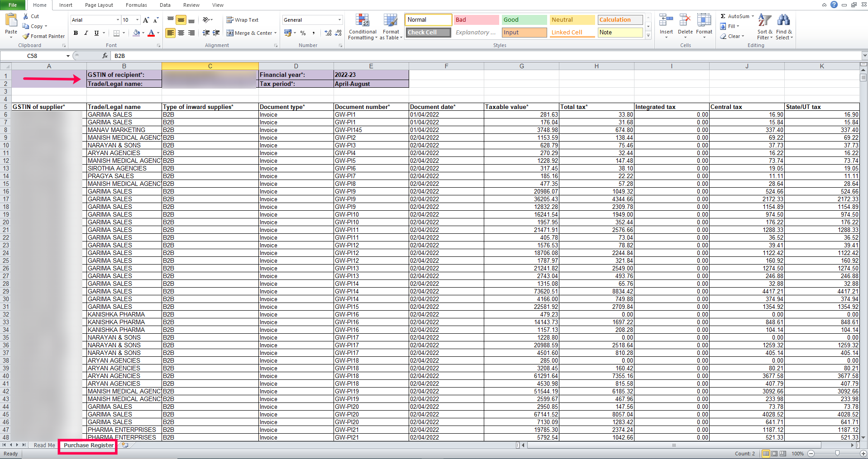Image resolution: width=868 pixels, height=459 pixels.
Task: Select Middle Align vertical alignment
Action: tap(181, 20)
